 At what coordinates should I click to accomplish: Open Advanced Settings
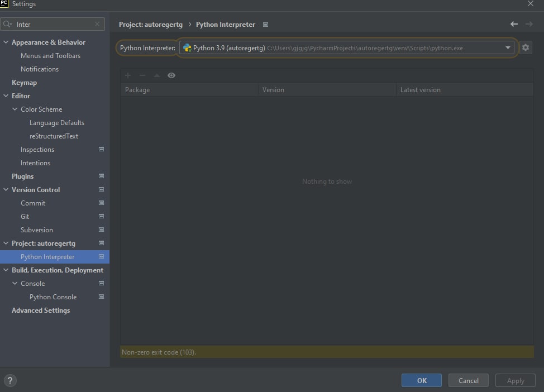[x=41, y=310]
